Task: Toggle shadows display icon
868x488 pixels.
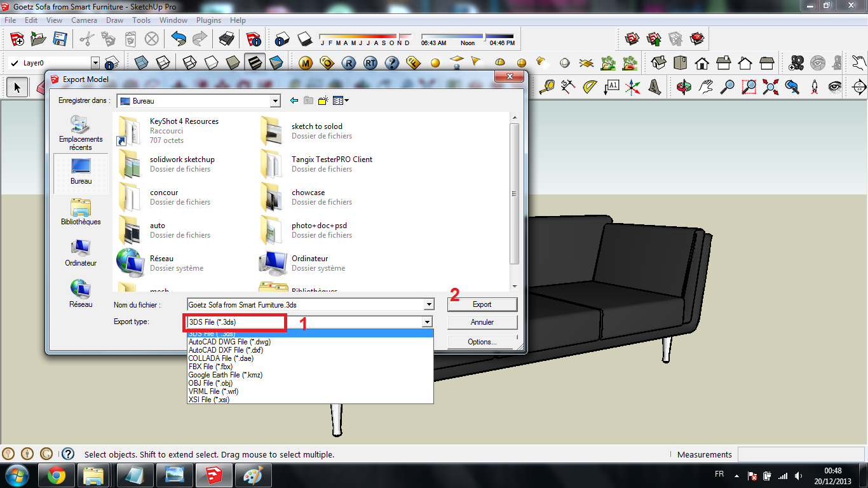Action: (x=304, y=39)
